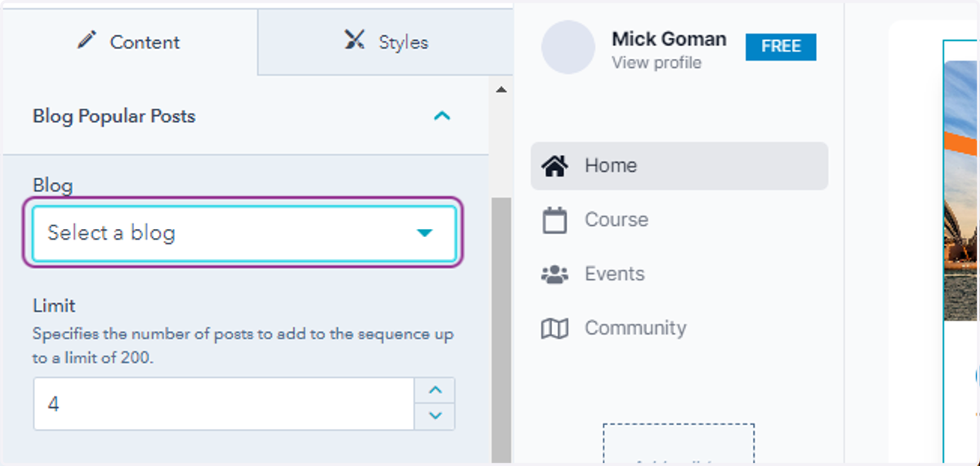Click the Mick Goman name

(669, 38)
